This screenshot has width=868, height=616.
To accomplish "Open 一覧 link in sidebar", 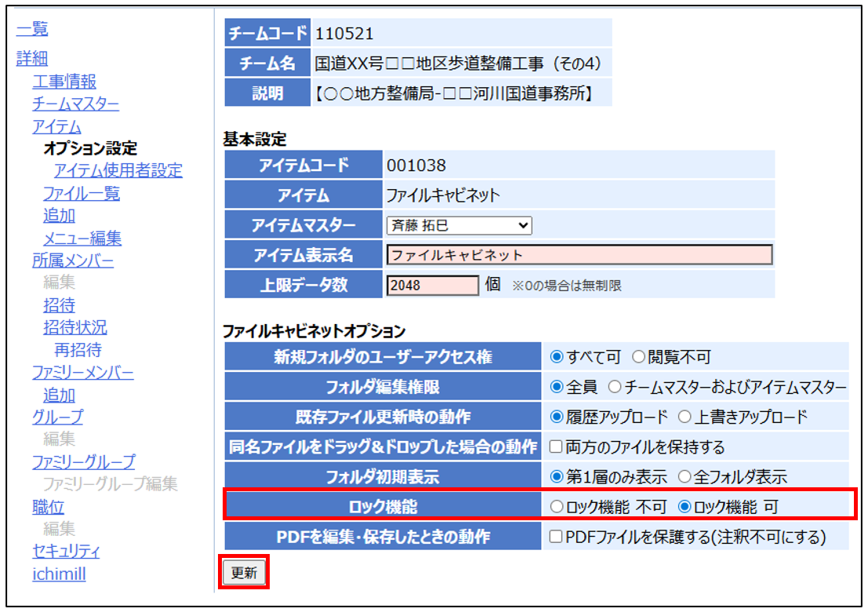I will [32, 29].
